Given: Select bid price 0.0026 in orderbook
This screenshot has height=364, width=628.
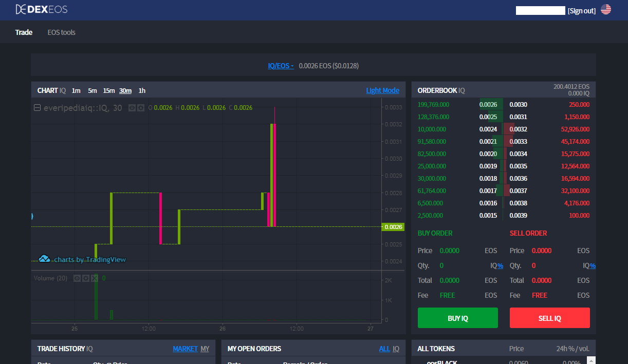Looking at the screenshot, I should pos(488,105).
